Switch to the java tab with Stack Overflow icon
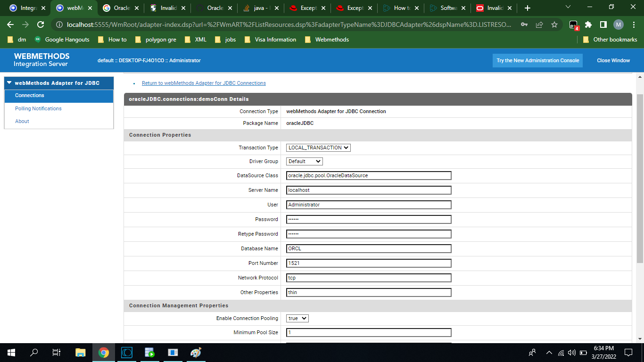Image resolution: width=644 pixels, height=362 pixels. point(260,8)
